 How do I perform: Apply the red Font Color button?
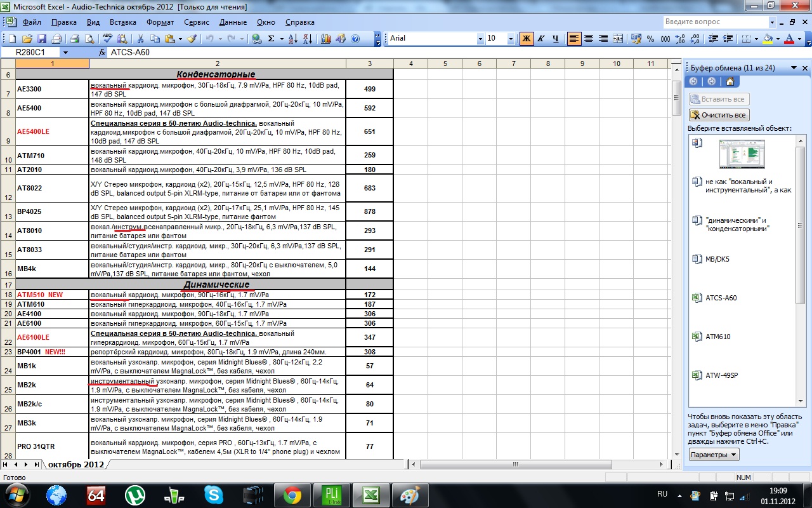tap(789, 39)
